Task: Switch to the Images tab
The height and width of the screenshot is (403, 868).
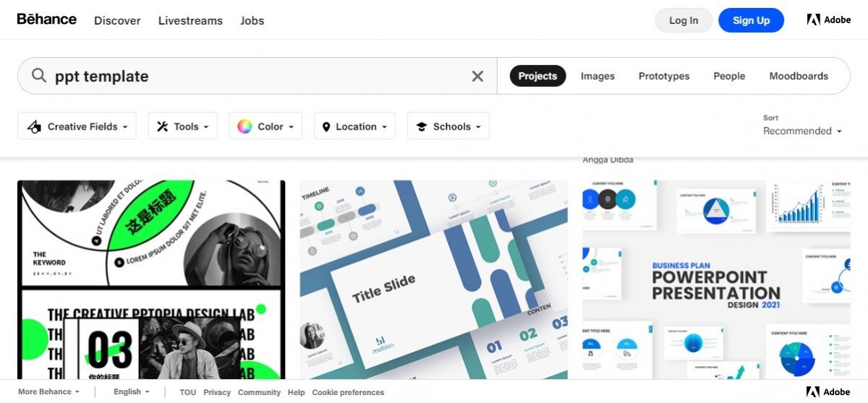Action: pyautogui.click(x=597, y=76)
